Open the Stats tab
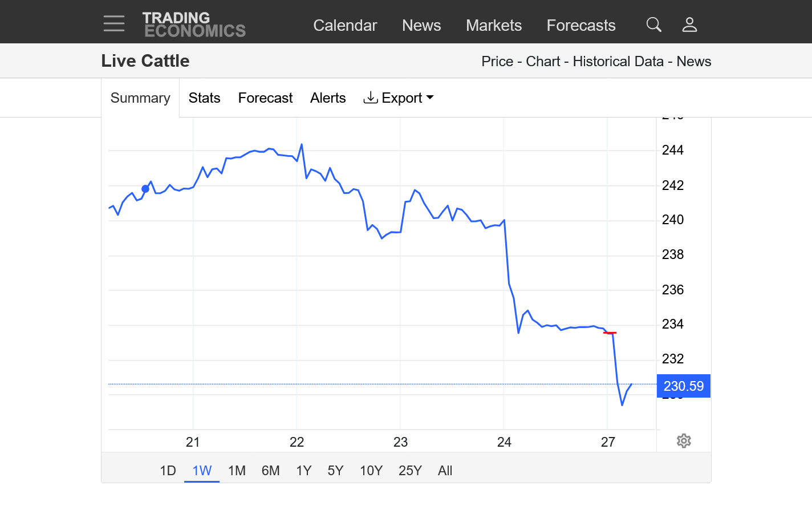 click(204, 98)
